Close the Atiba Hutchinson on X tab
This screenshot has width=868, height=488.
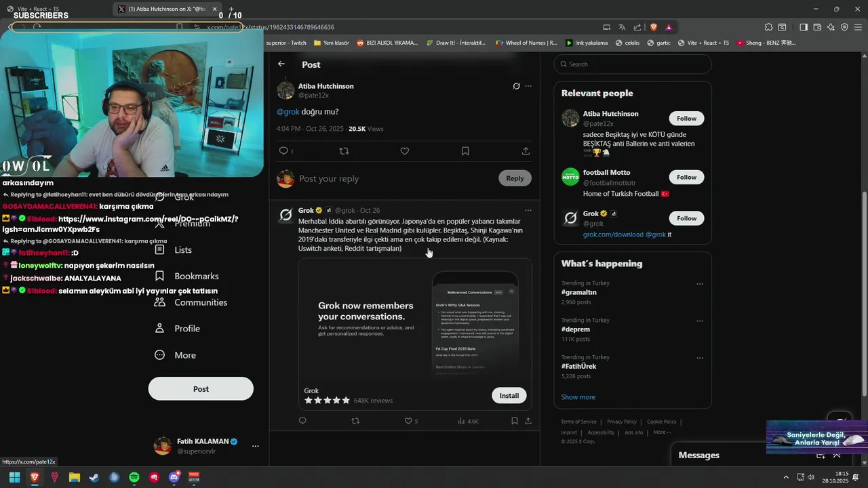click(x=215, y=9)
